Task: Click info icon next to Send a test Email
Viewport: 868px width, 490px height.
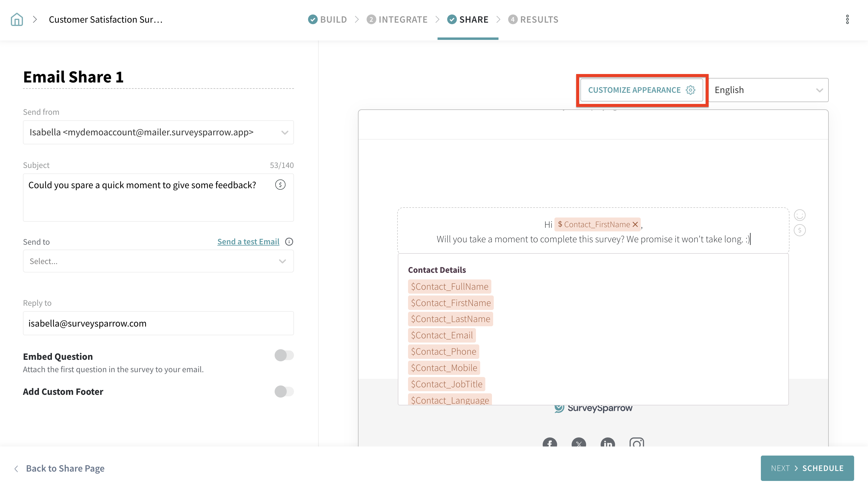Action: pos(289,242)
